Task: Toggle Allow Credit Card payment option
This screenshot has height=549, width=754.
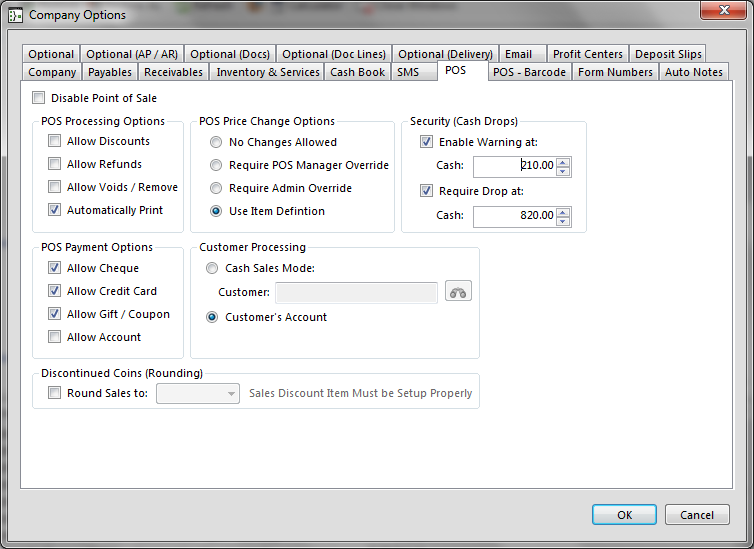Action: coord(54,291)
